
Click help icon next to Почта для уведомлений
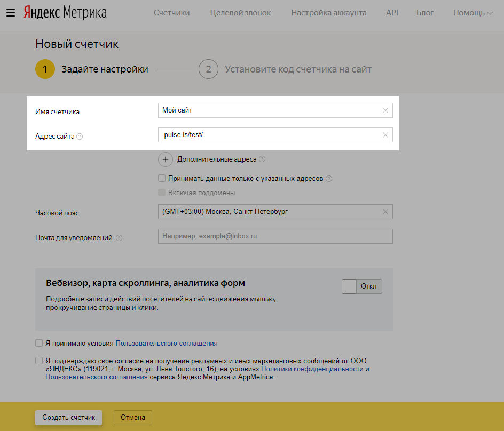tap(119, 238)
